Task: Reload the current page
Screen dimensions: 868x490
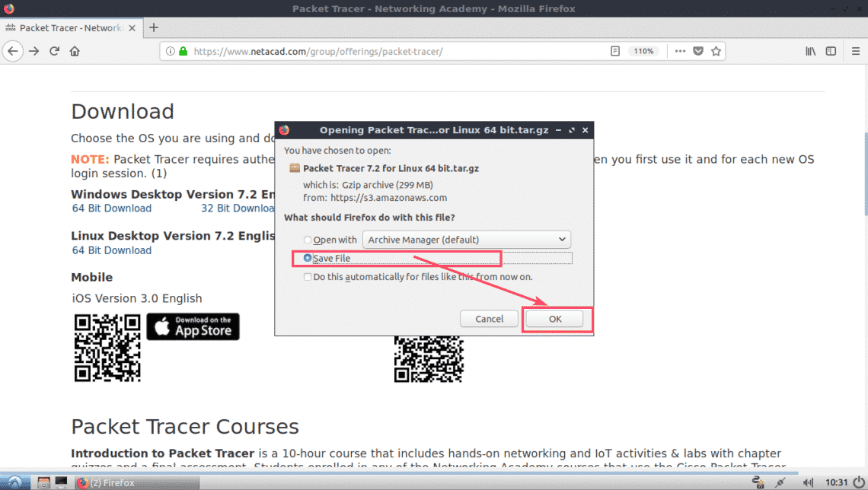Action: click(x=54, y=52)
